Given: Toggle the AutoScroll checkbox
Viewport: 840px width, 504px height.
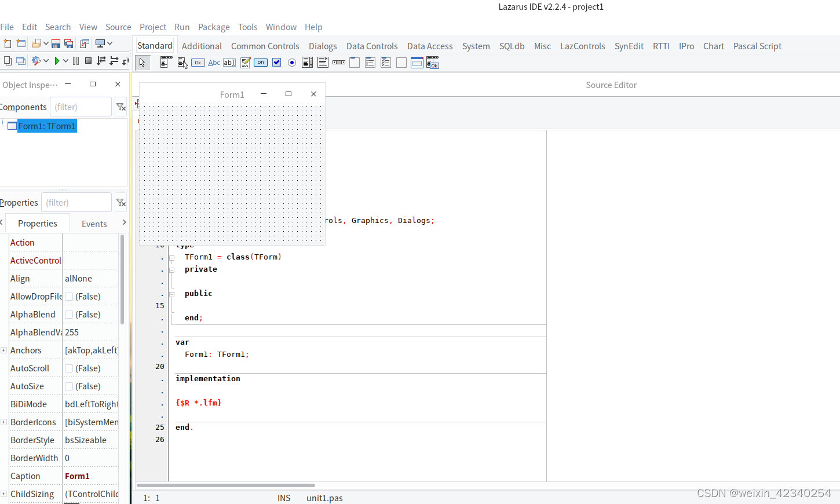Looking at the screenshot, I should point(69,368).
